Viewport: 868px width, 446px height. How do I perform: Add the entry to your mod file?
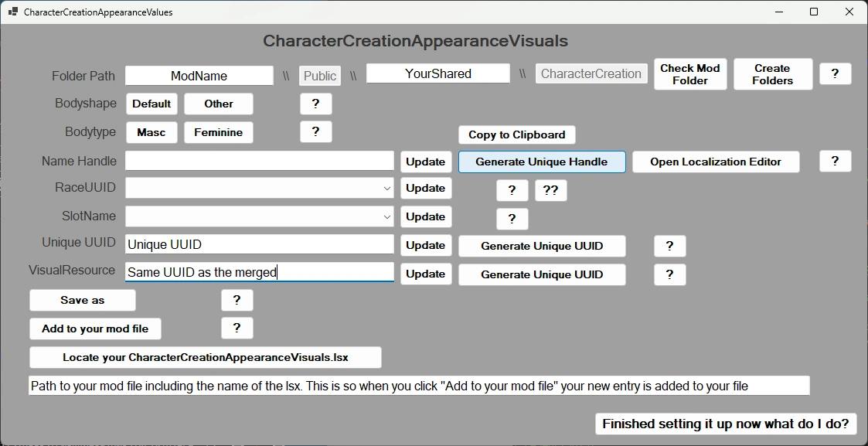click(x=95, y=329)
